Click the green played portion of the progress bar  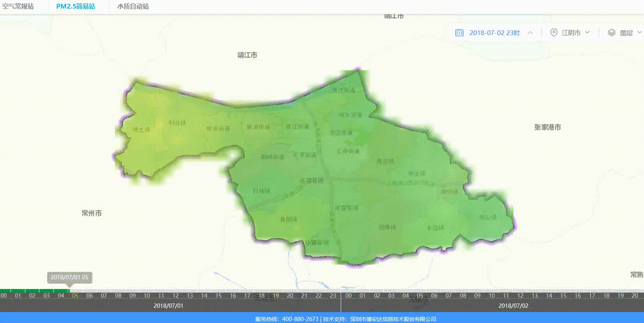[x=34, y=291]
